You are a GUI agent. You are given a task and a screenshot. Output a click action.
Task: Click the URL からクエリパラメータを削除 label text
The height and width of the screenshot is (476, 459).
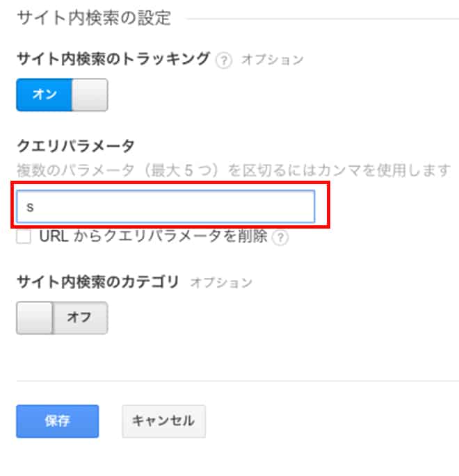click(x=154, y=236)
